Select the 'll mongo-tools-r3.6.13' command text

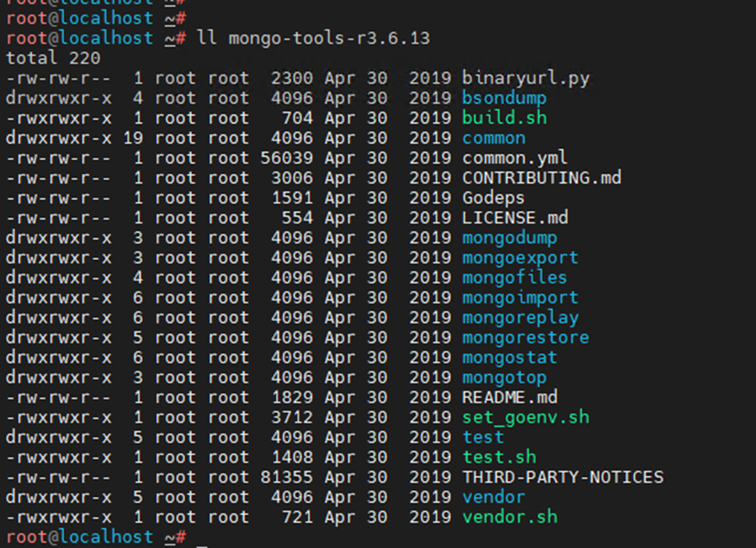click(x=313, y=38)
